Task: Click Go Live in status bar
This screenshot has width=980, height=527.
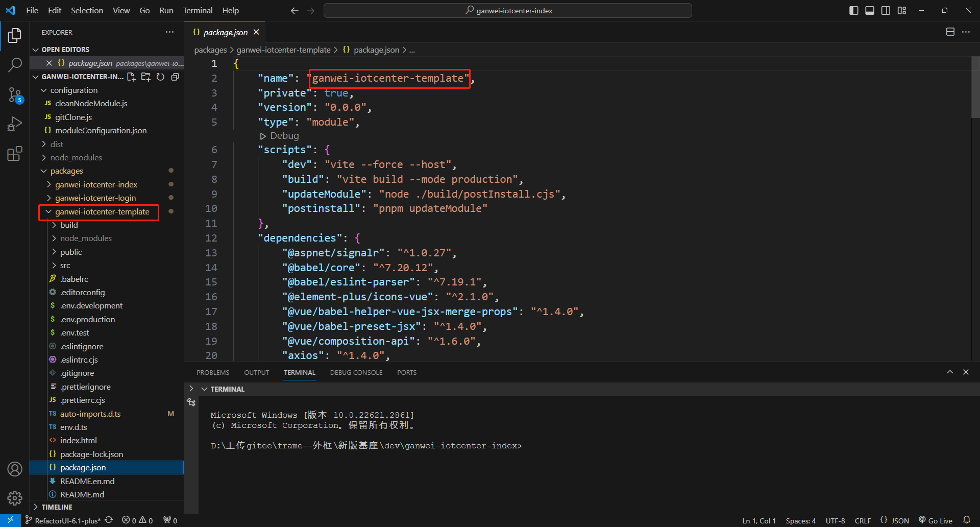Action: click(x=936, y=521)
